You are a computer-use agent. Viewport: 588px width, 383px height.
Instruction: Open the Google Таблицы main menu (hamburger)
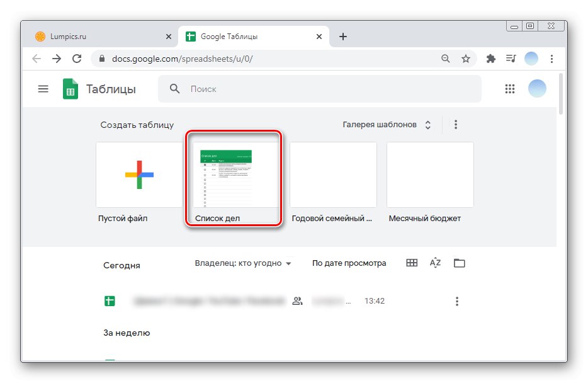point(43,89)
